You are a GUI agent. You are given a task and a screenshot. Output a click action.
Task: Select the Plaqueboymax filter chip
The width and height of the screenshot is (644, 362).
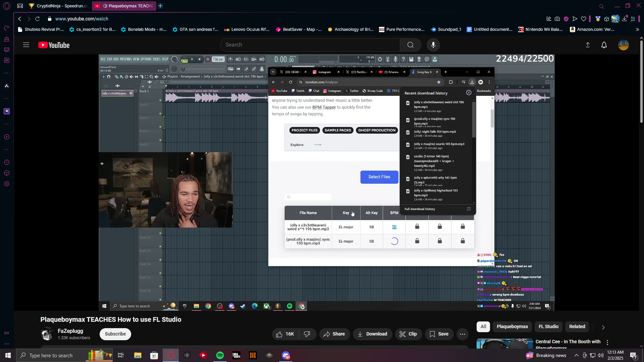pyautogui.click(x=512, y=327)
